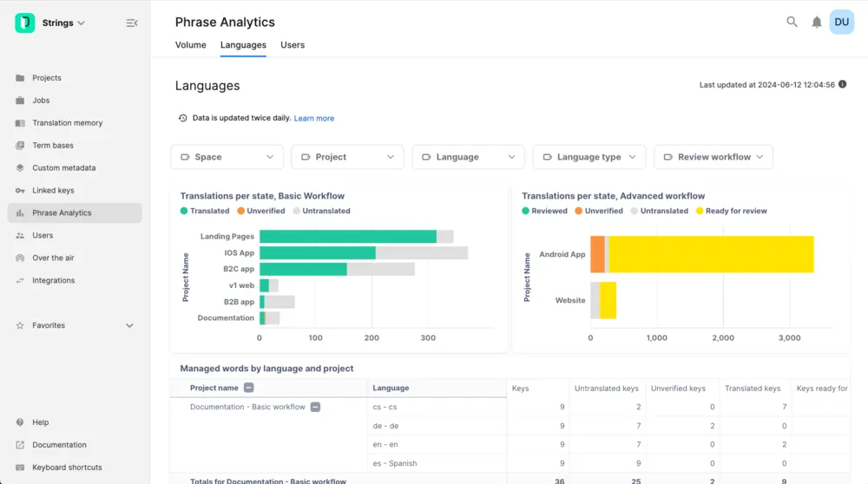Toggle Ready for review series in legend
The height and width of the screenshot is (484, 868).
pyautogui.click(x=731, y=211)
